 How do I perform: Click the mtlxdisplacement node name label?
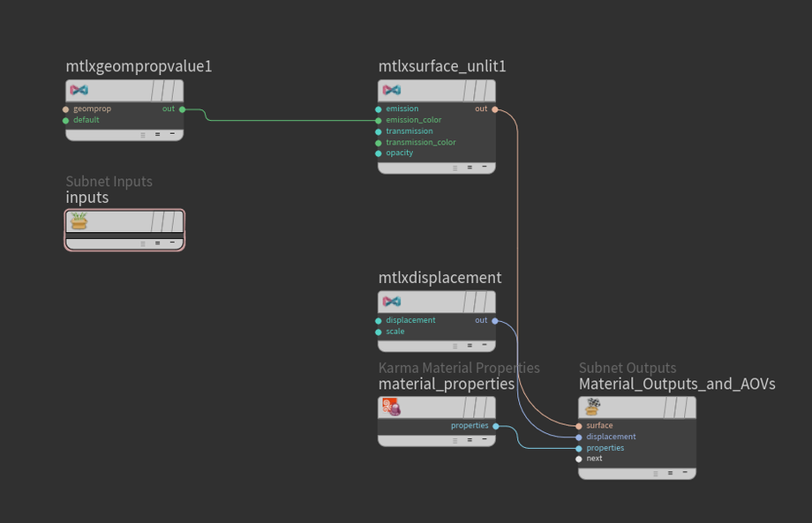[440, 278]
